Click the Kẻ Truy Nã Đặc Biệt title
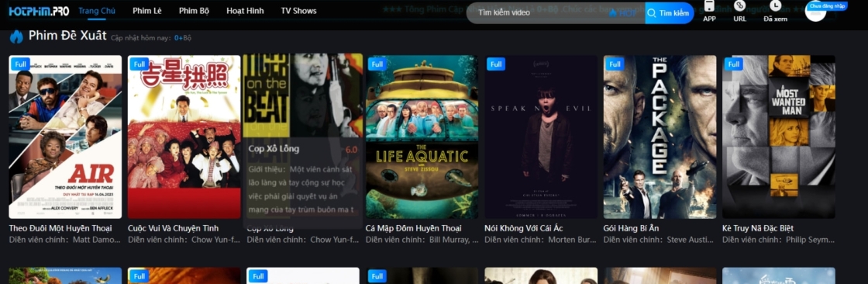The height and width of the screenshot is (284, 868). pos(758,228)
